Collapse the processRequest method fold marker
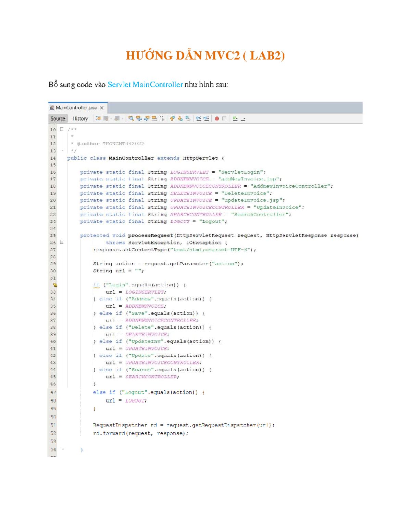 pyautogui.click(x=62, y=242)
